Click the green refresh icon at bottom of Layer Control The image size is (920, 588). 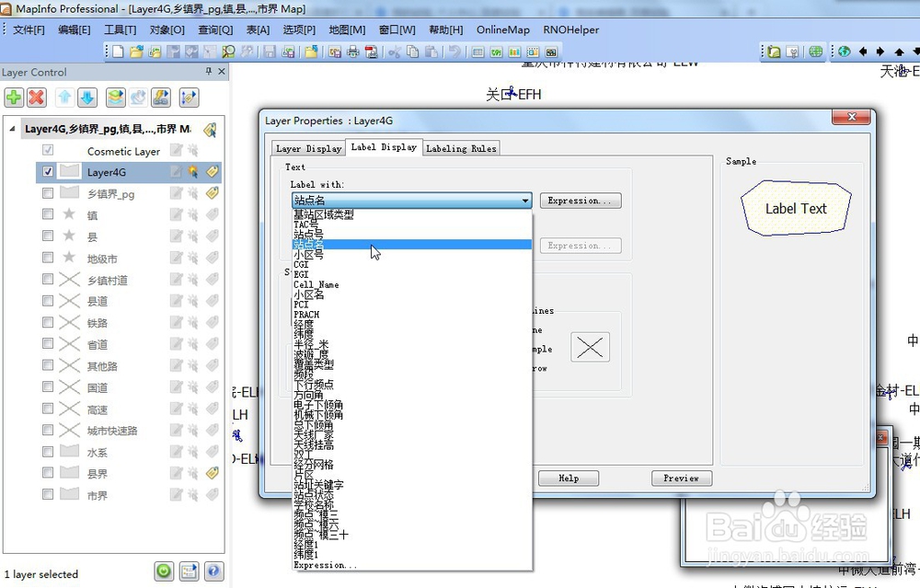pyautogui.click(x=164, y=571)
